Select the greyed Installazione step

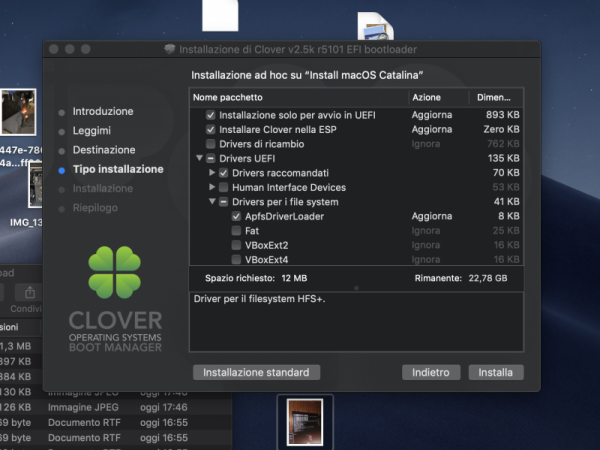tap(103, 188)
